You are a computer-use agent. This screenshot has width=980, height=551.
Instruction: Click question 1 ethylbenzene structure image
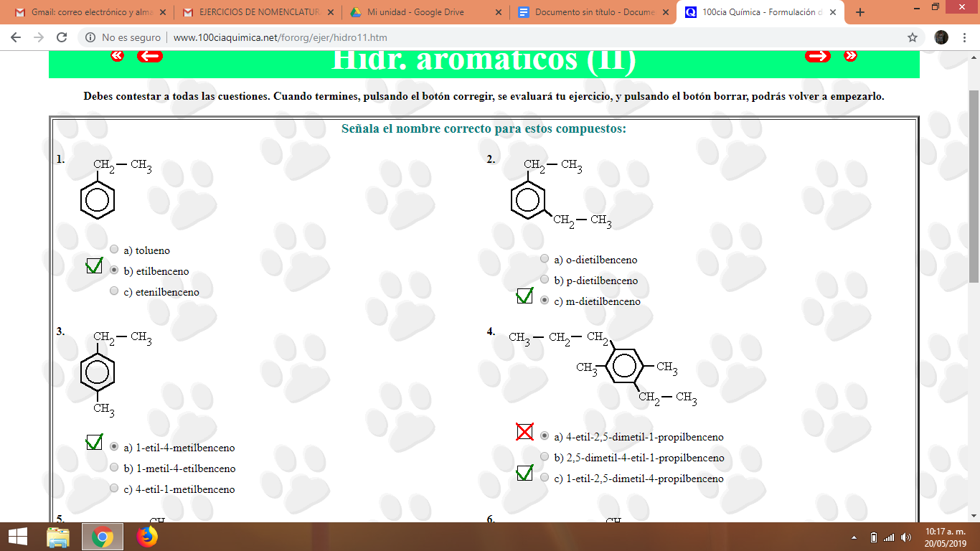click(115, 189)
